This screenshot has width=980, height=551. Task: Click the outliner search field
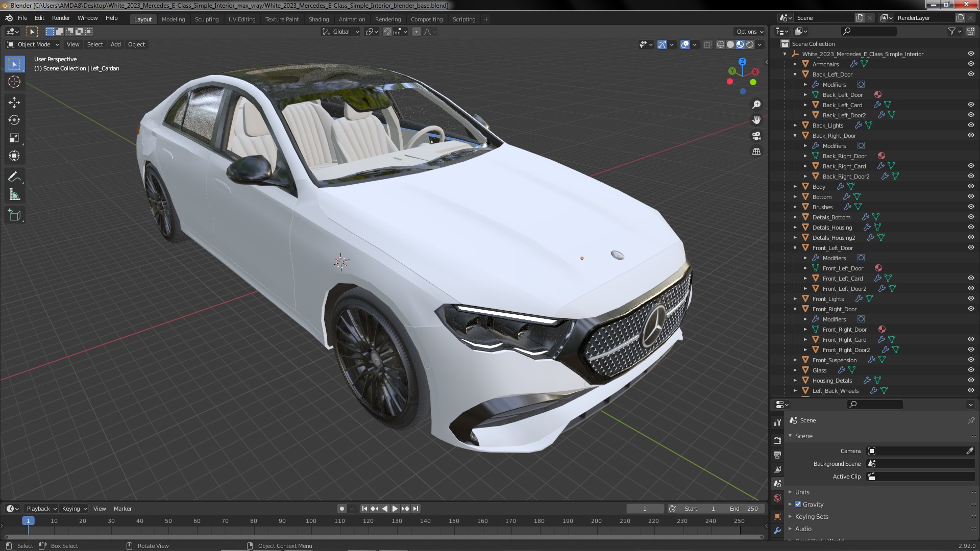coord(869,32)
